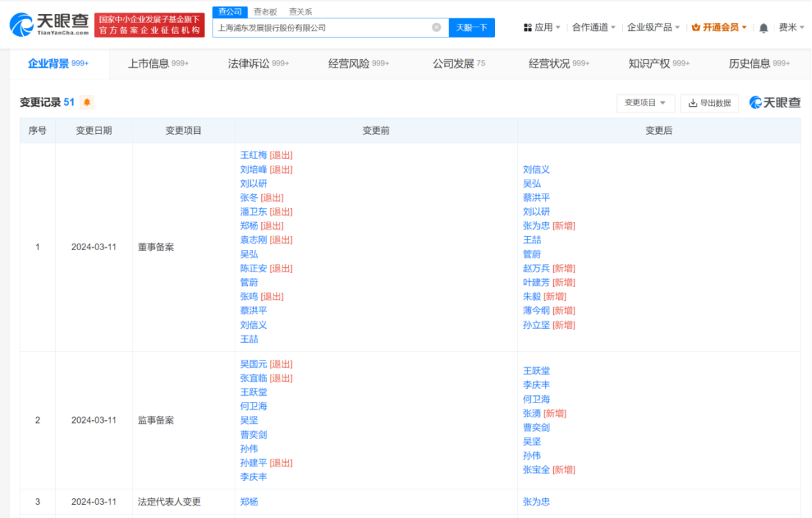The height and width of the screenshot is (518, 812).
Task: Click the TianYanCha logo
Action: point(49,24)
